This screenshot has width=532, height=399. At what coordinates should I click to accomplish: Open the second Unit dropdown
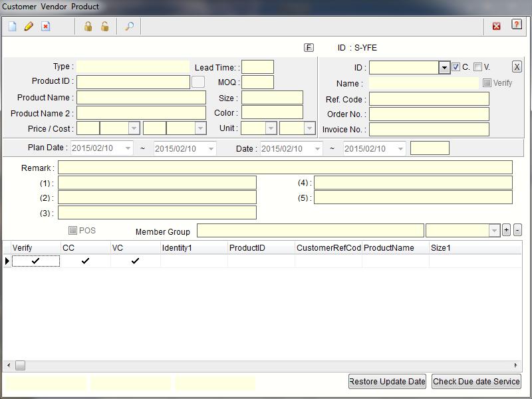click(x=309, y=128)
